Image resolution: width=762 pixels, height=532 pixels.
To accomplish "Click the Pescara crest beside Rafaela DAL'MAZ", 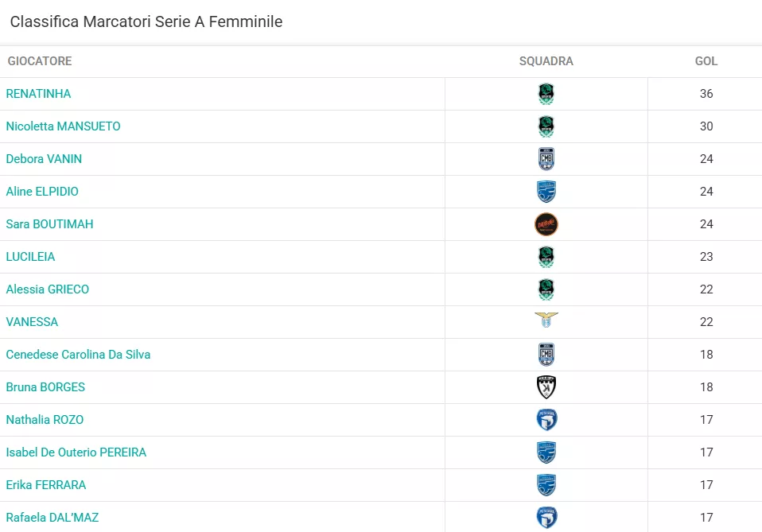I will pos(546,518).
